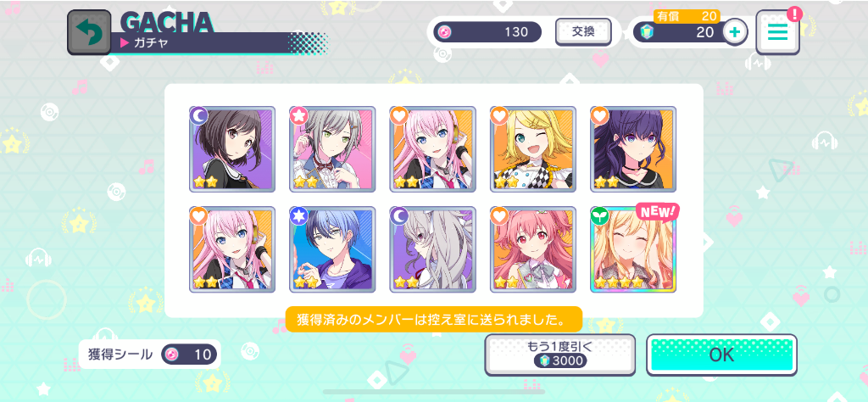Select the blue-haired boy character card
Viewport: 868px width, 402px height.
332,249
